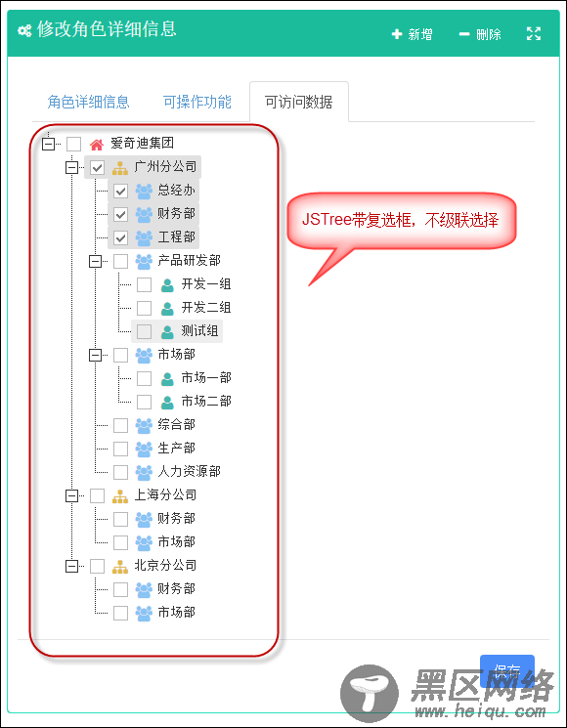
Task: Check the 产品研发部 checkbox
Action: point(121,261)
